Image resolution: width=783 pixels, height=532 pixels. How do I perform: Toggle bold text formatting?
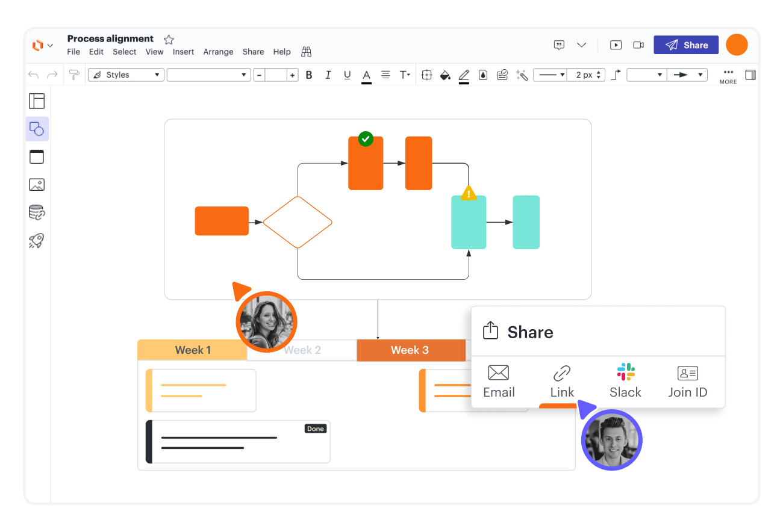click(309, 75)
